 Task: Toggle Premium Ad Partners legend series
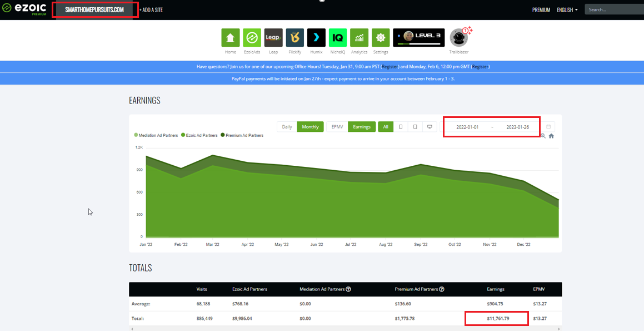[242, 135]
